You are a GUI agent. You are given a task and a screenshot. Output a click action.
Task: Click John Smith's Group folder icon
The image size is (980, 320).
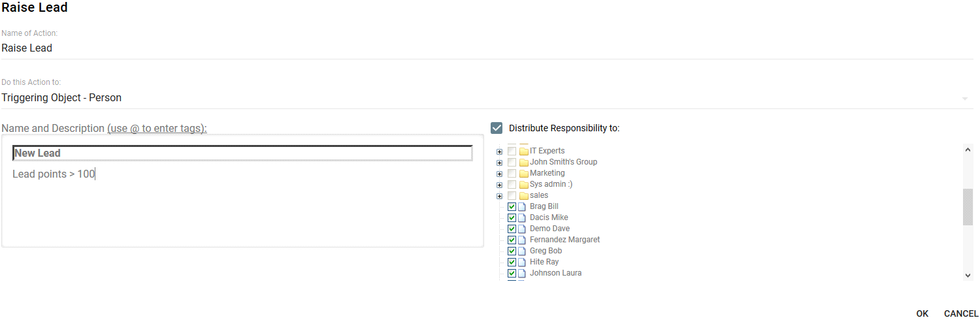coord(523,162)
